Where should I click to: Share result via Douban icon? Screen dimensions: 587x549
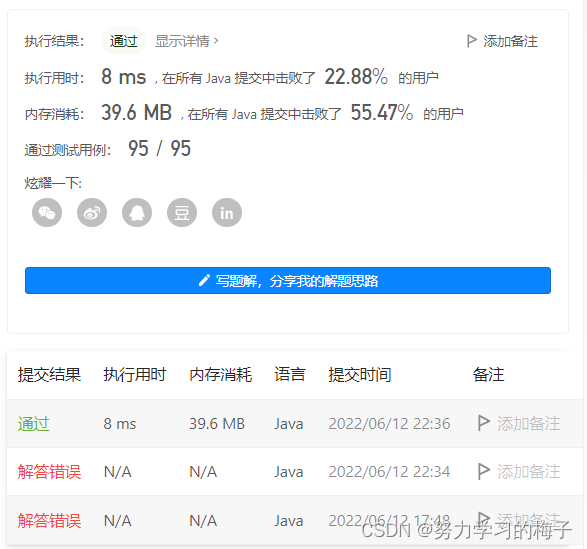click(182, 213)
